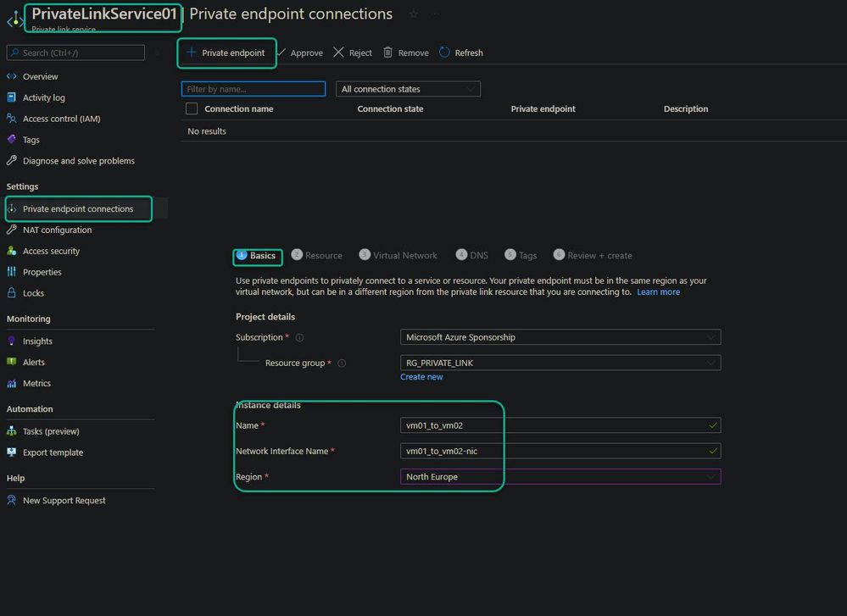Click the Resource group info icon
The height and width of the screenshot is (616, 847).
click(x=342, y=363)
